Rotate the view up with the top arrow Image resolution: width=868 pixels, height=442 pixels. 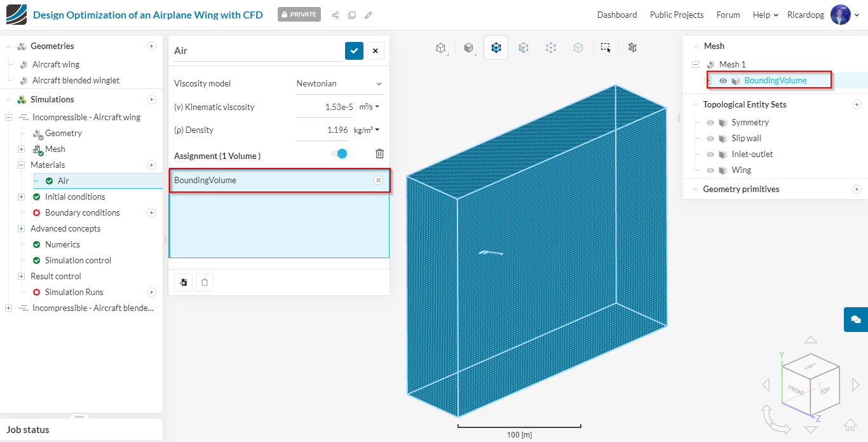coord(810,340)
